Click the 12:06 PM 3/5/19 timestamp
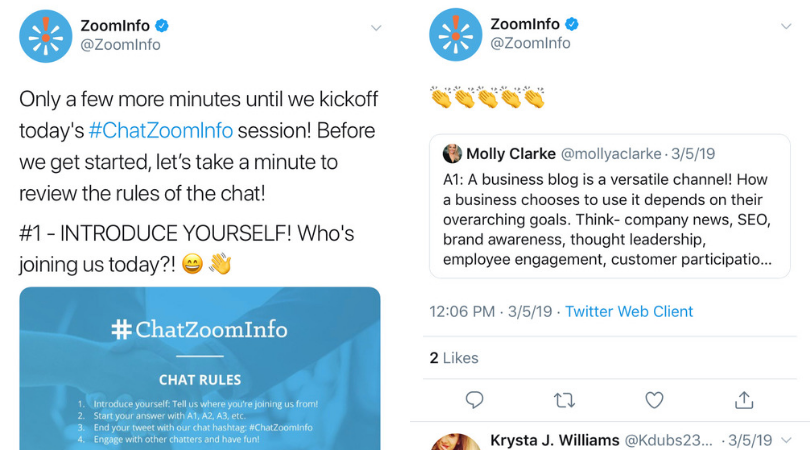This screenshot has width=810, height=450. pyautogui.click(x=491, y=312)
